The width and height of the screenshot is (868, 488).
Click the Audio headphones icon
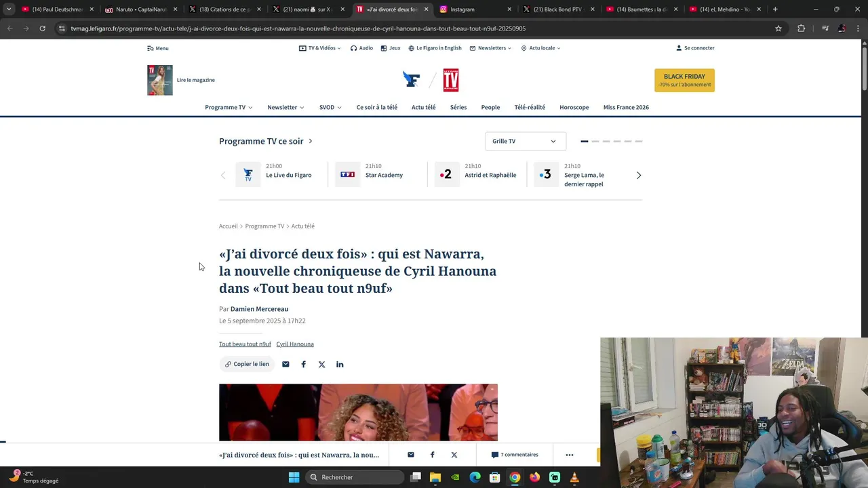[353, 48]
